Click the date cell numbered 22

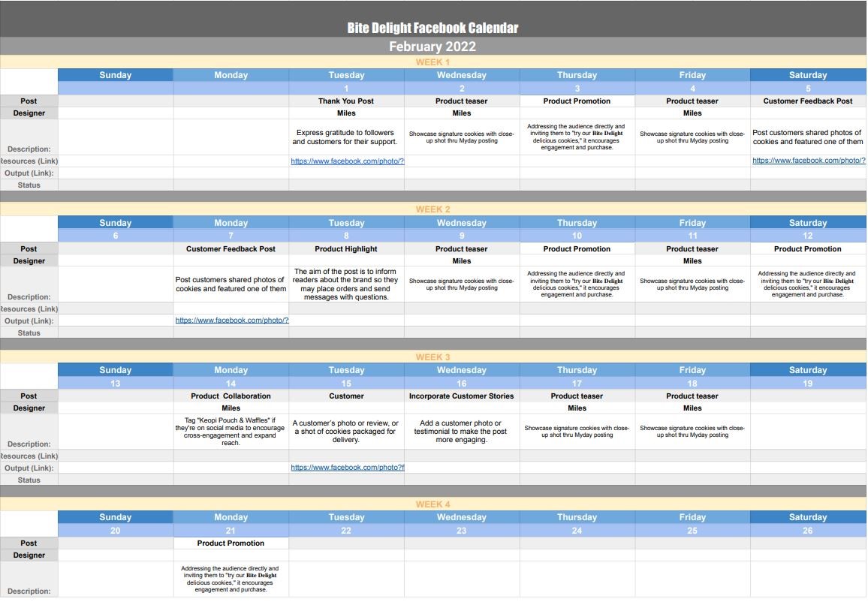346,530
